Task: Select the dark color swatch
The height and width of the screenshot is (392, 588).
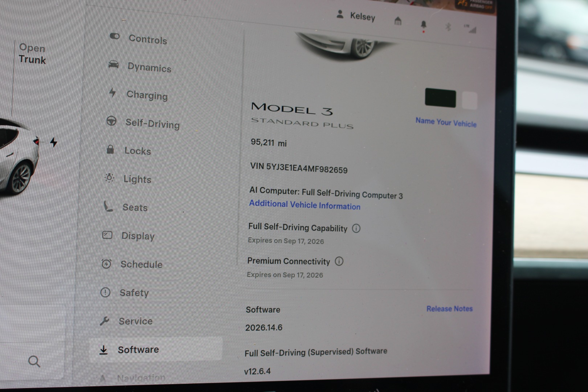Action: tap(440, 98)
